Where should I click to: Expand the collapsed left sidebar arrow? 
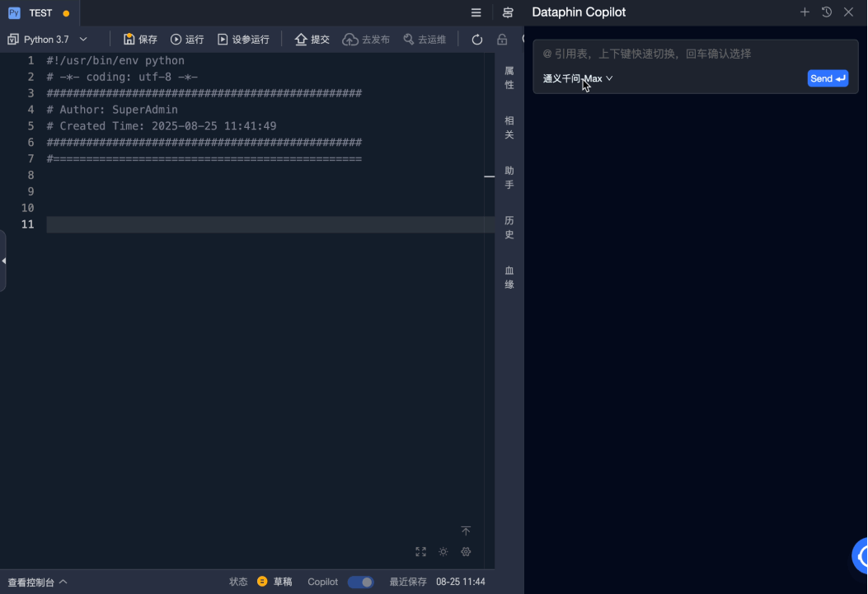[3, 261]
